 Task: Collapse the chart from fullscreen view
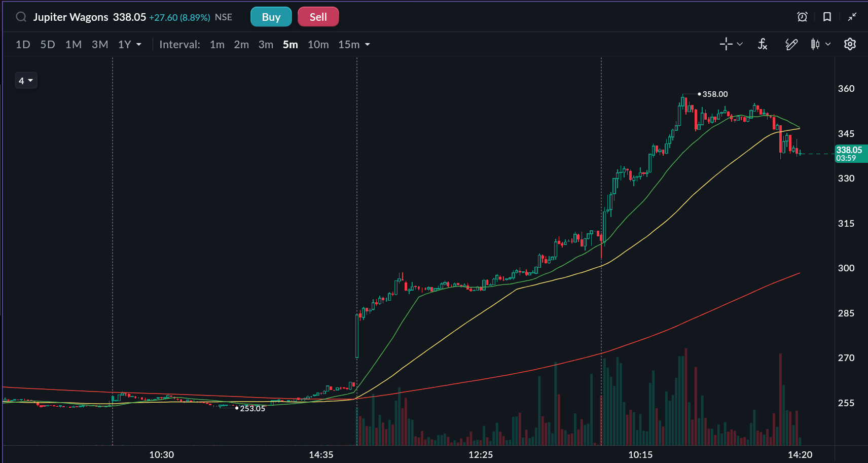pos(852,17)
